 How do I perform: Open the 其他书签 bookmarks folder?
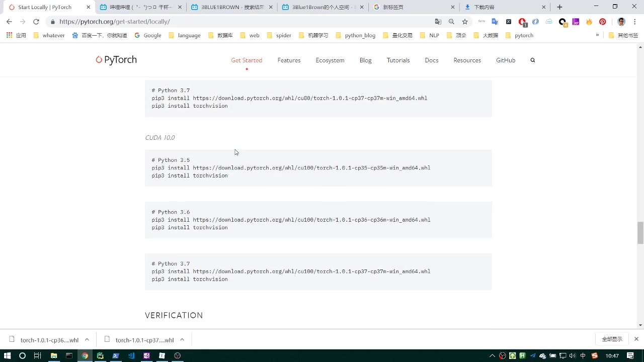click(623, 35)
